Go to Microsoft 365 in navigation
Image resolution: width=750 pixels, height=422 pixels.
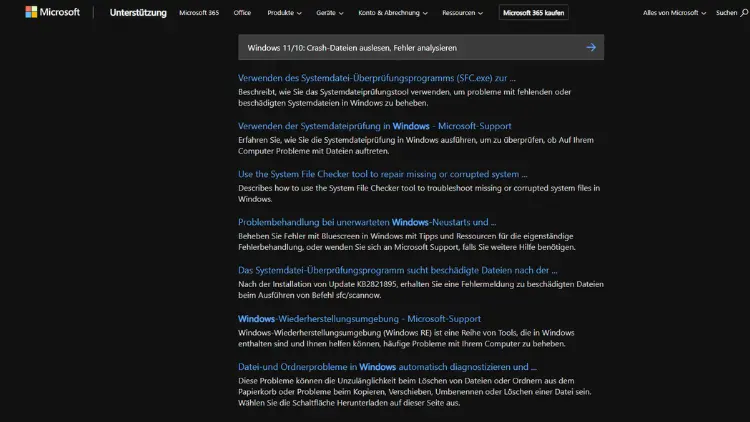199,13
